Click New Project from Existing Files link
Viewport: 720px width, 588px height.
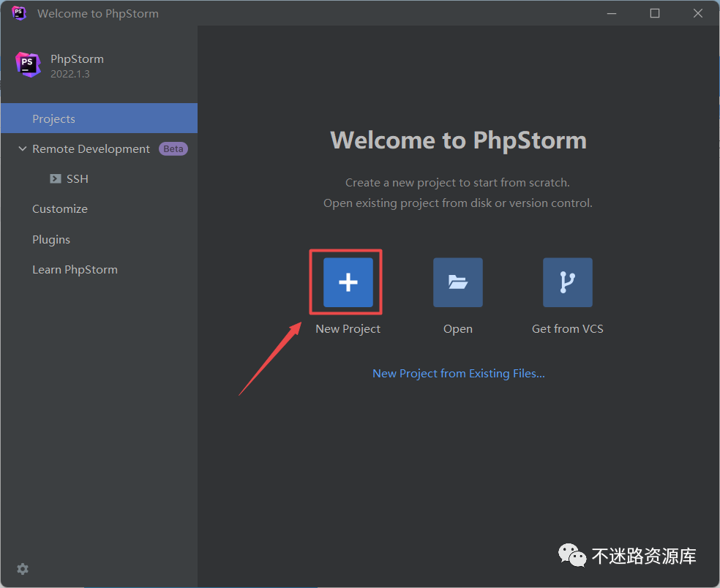point(458,374)
